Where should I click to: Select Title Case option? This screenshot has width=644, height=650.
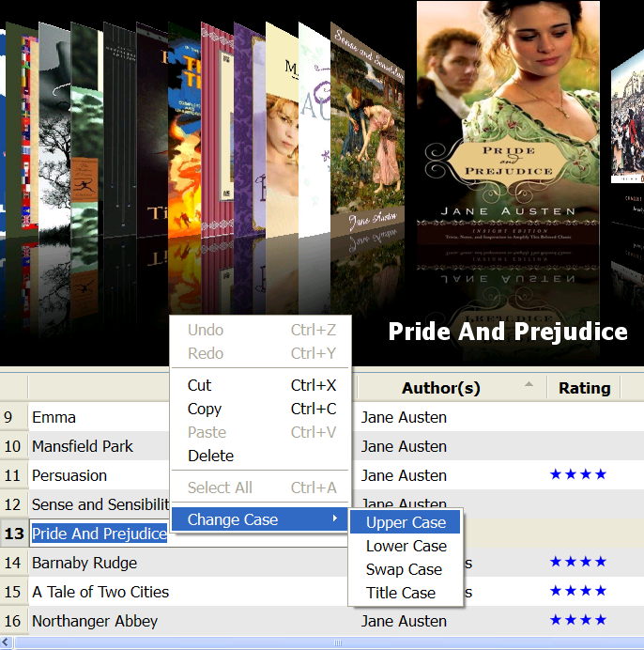[x=406, y=593]
